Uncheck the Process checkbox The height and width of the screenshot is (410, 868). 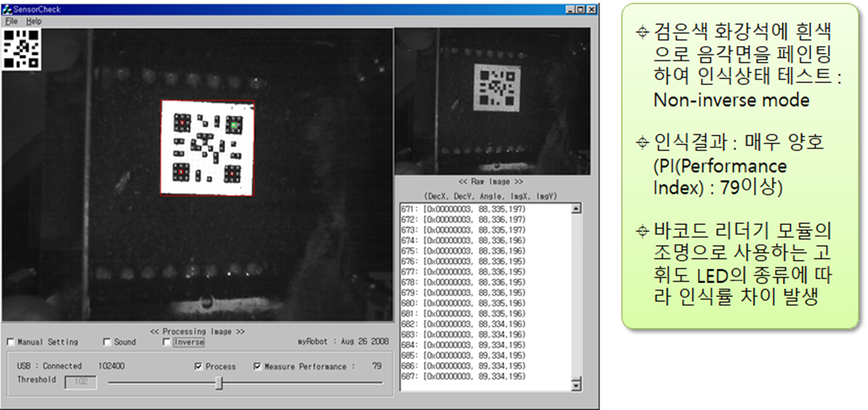click(x=199, y=366)
